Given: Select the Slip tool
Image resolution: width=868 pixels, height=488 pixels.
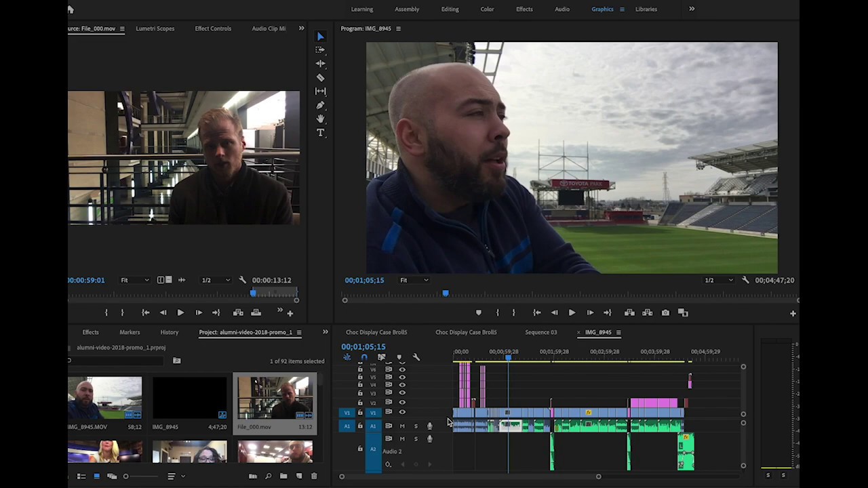Looking at the screenshot, I should pos(321,91).
